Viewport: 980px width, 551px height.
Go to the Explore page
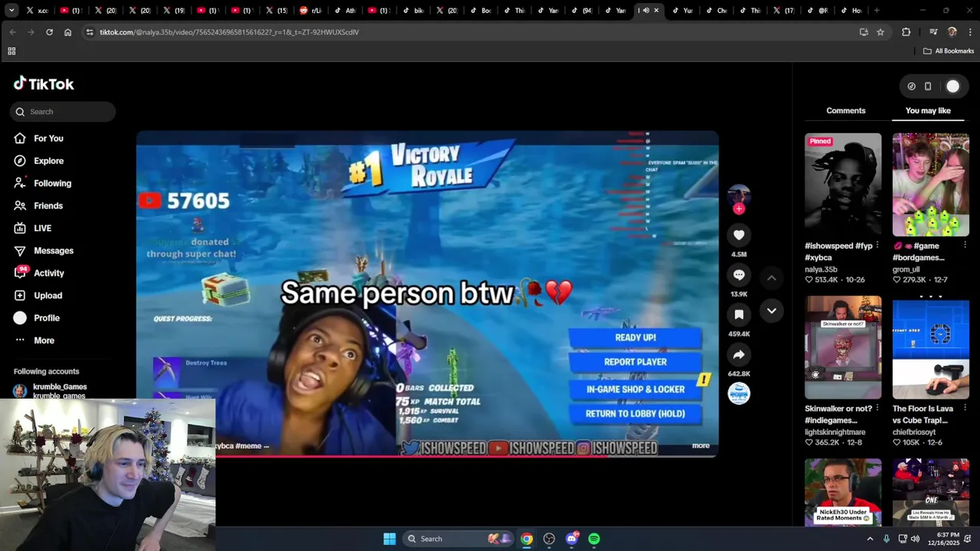38,161
